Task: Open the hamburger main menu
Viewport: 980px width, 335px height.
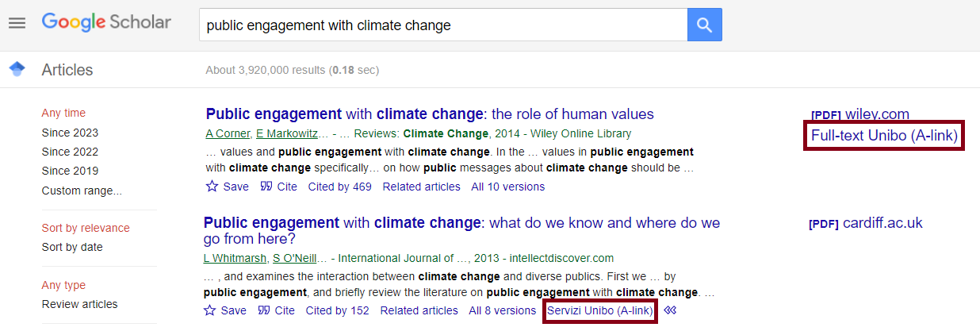Action: tap(17, 23)
